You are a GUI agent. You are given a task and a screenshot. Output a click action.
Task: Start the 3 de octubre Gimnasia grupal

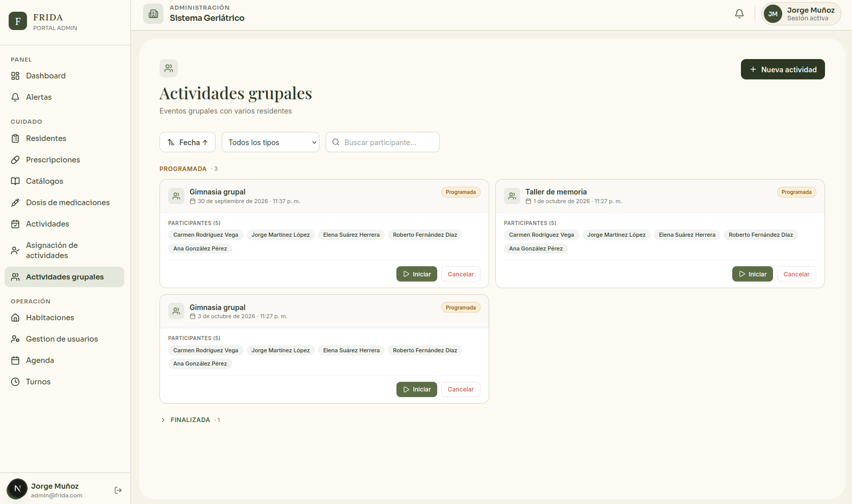click(x=417, y=389)
